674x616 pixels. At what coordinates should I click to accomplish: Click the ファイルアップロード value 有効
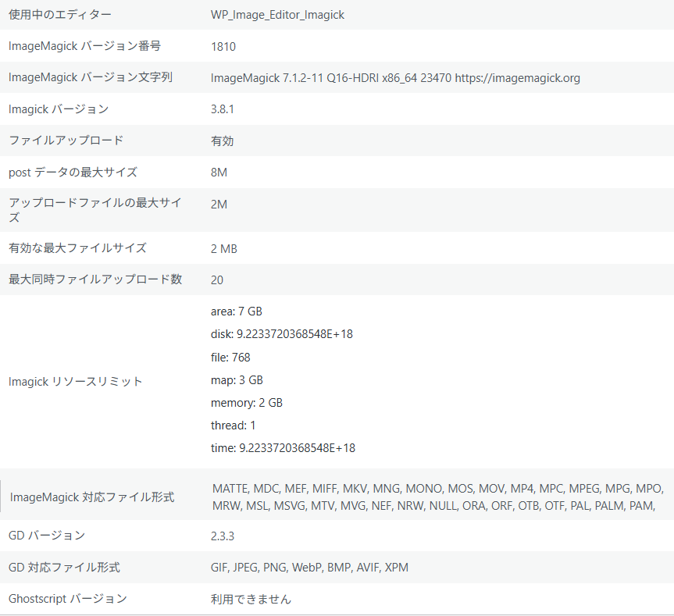[x=223, y=141]
